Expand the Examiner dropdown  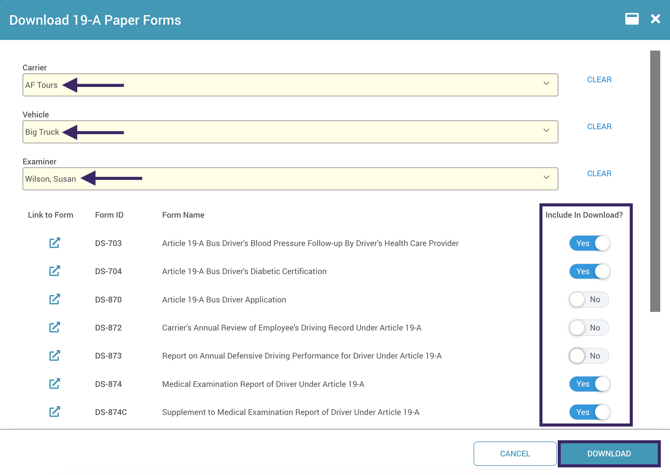(546, 178)
